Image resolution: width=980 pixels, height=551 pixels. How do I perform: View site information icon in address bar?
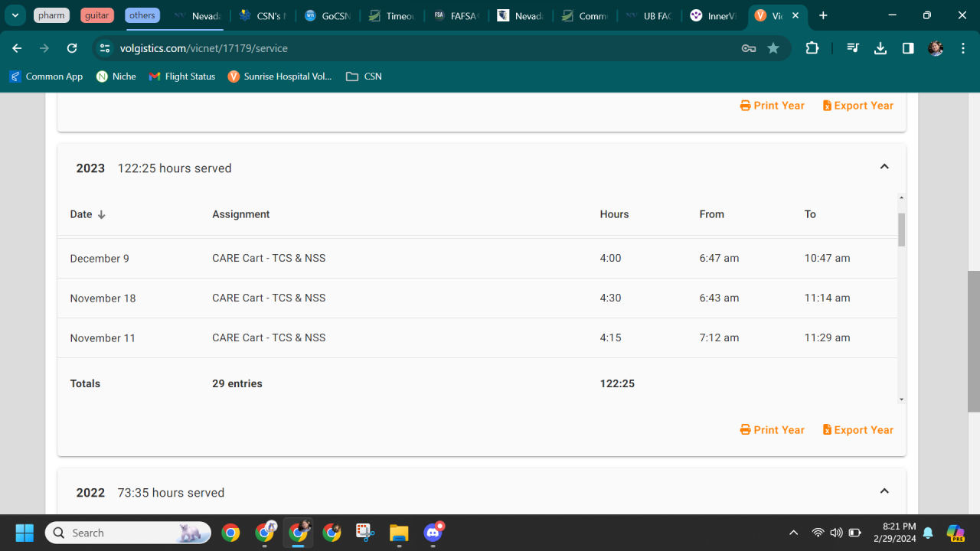point(105,48)
